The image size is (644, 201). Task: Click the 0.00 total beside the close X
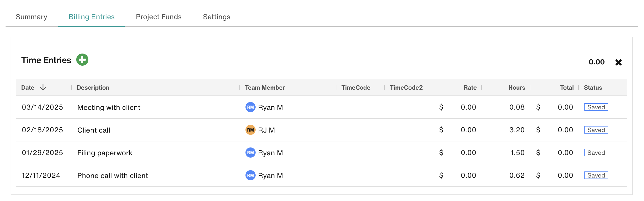tap(597, 62)
